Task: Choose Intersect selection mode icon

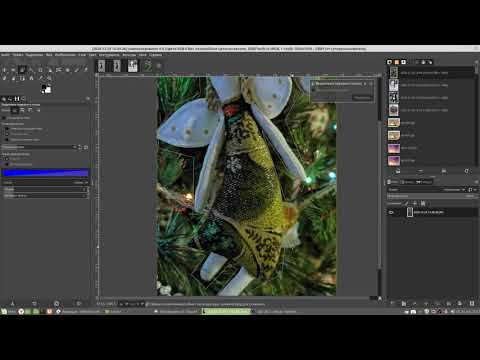Action: (x=38, y=110)
